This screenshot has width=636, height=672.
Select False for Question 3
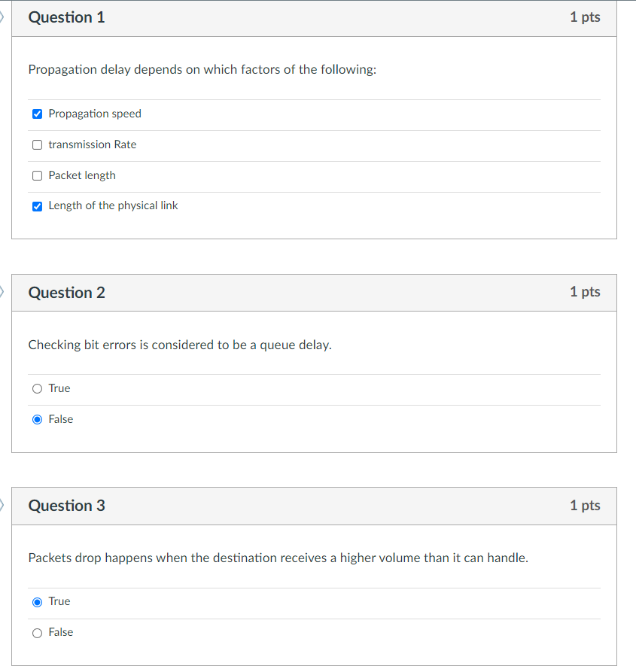tap(37, 632)
